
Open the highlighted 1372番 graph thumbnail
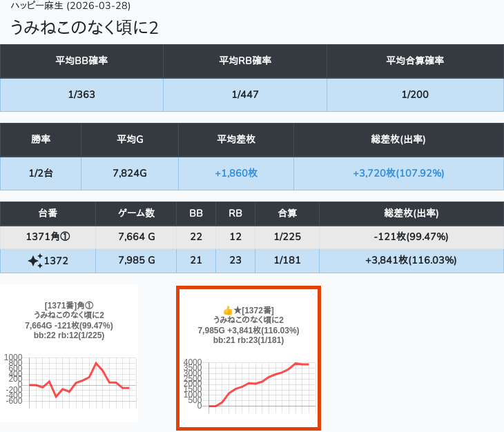click(x=249, y=358)
